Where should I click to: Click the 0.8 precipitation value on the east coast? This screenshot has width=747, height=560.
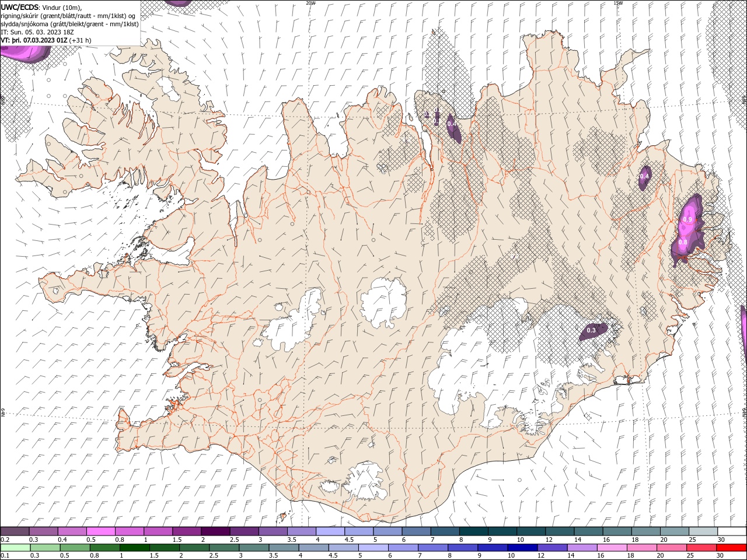pos(683,242)
